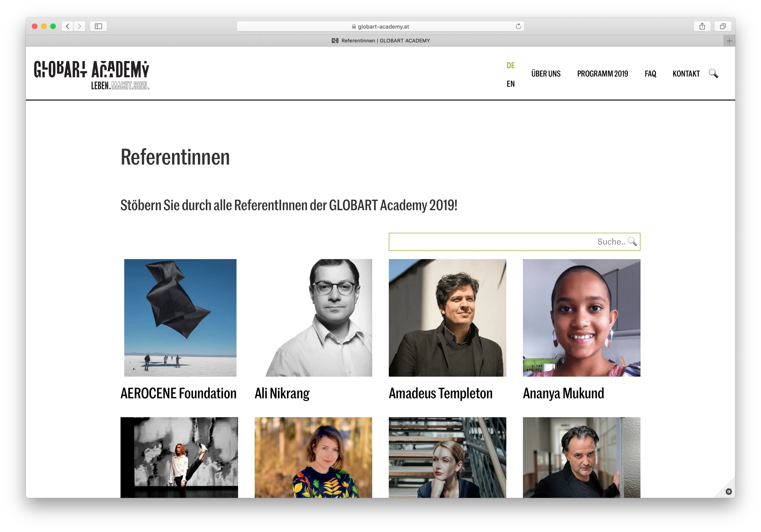Reload the page with refresh icon

click(x=518, y=26)
